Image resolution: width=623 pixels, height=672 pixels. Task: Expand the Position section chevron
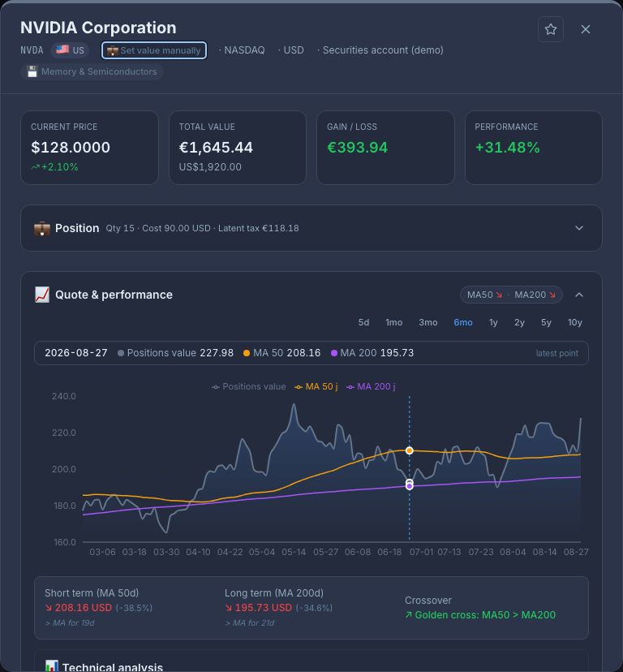pos(579,228)
